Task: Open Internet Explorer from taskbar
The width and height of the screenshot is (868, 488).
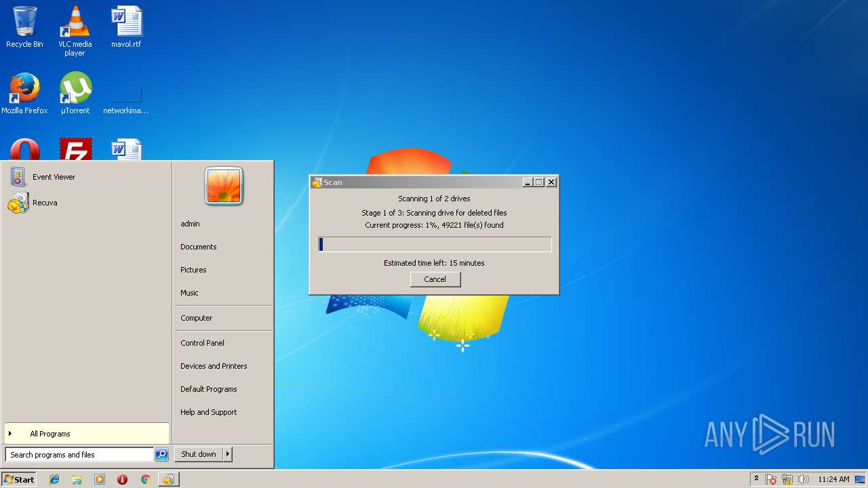Action: 54,479
